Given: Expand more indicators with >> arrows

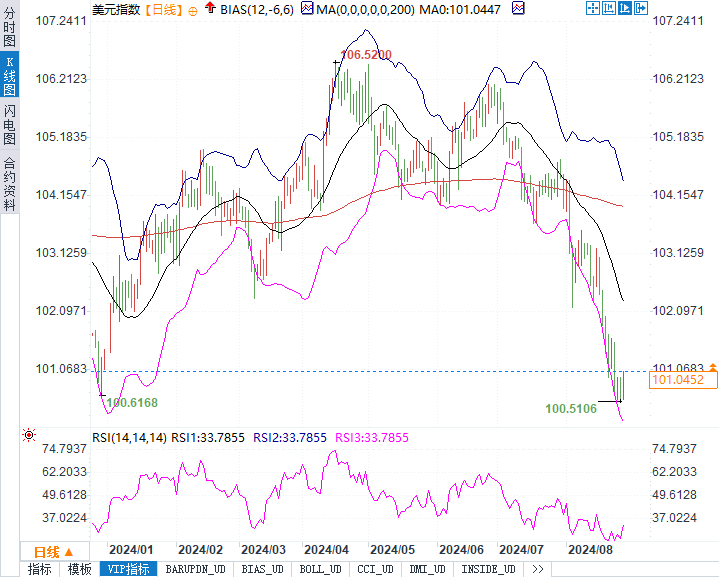Looking at the screenshot, I should (x=538, y=569).
